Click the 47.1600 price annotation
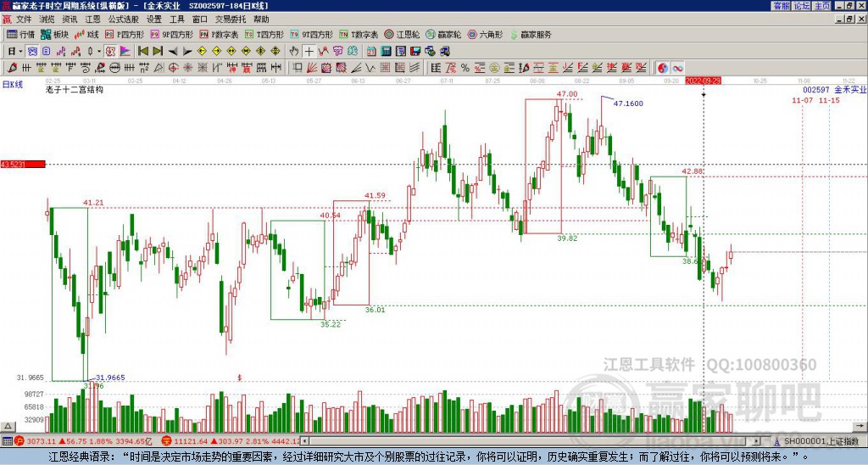The width and height of the screenshot is (868, 465). tap(628, 104)
